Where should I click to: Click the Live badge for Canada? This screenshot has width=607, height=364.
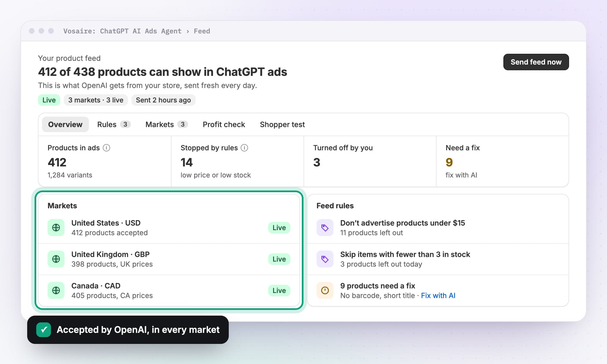tap(279, 290)
